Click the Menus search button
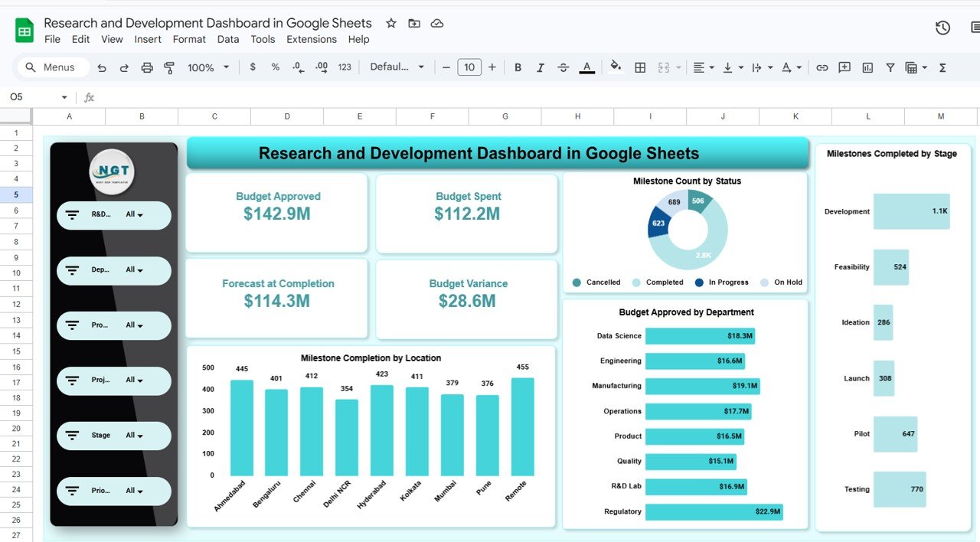 point(52,67)
